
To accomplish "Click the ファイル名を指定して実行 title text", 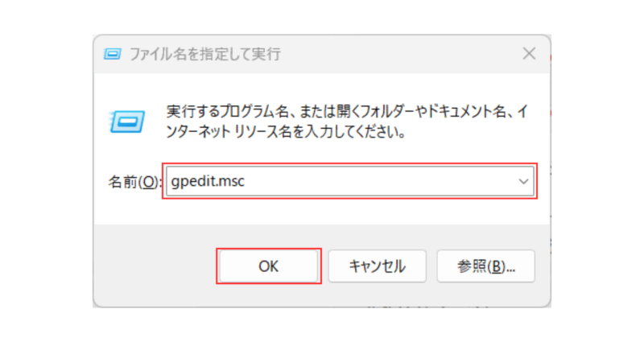I will point(205,54).
